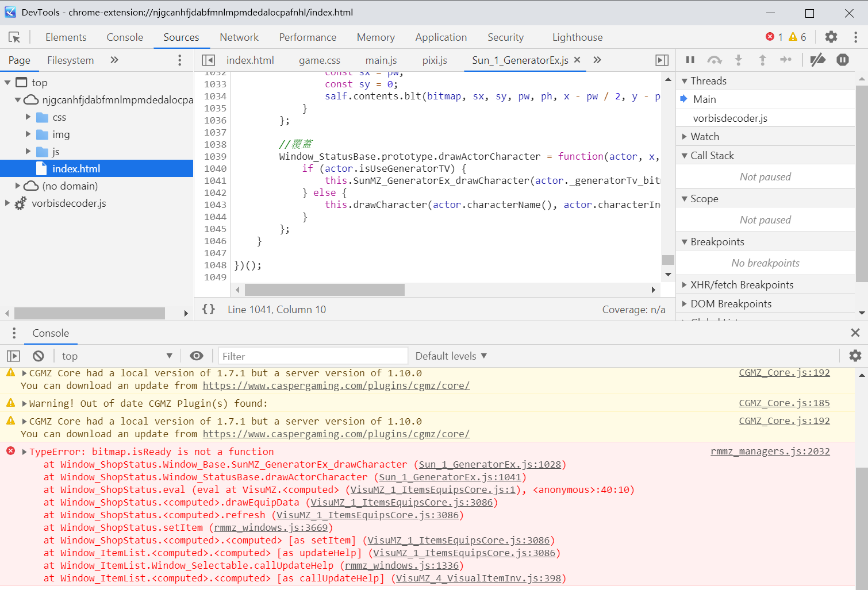This screenshot has height=590, width=868.
Task: Open the first caspergaming.com plugins link
Action: coord(336,385)
